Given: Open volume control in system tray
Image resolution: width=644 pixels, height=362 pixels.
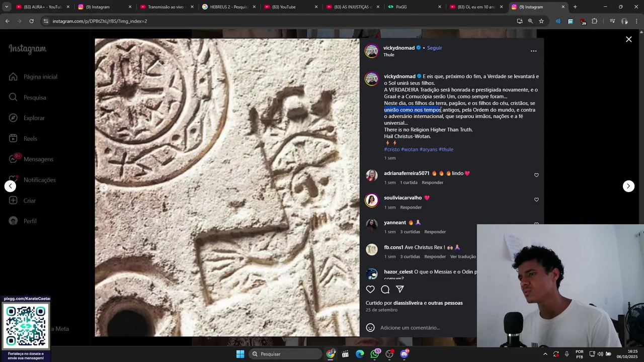Looking at the screenshot, I should (x=600, y=354).
